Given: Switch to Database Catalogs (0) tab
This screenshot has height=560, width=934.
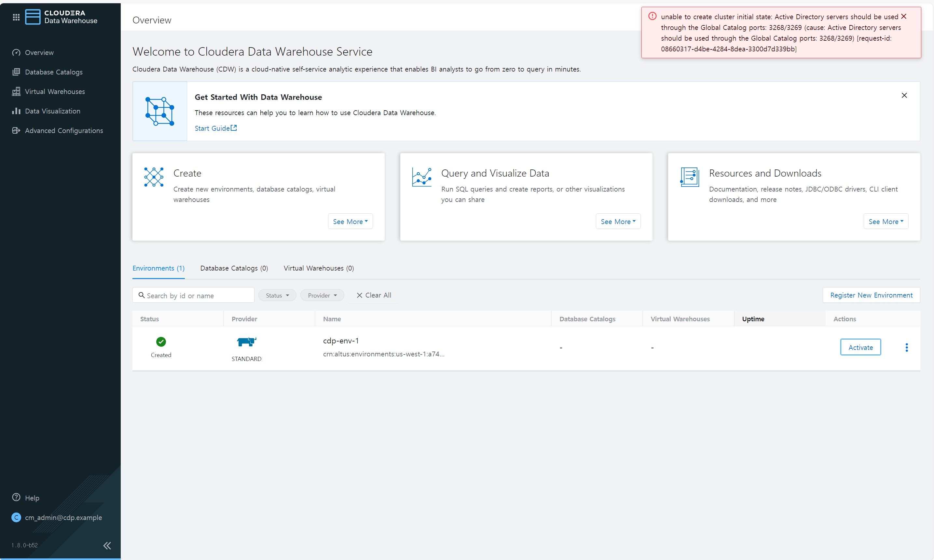Looking at the screenshot, I should coord(234,268).
